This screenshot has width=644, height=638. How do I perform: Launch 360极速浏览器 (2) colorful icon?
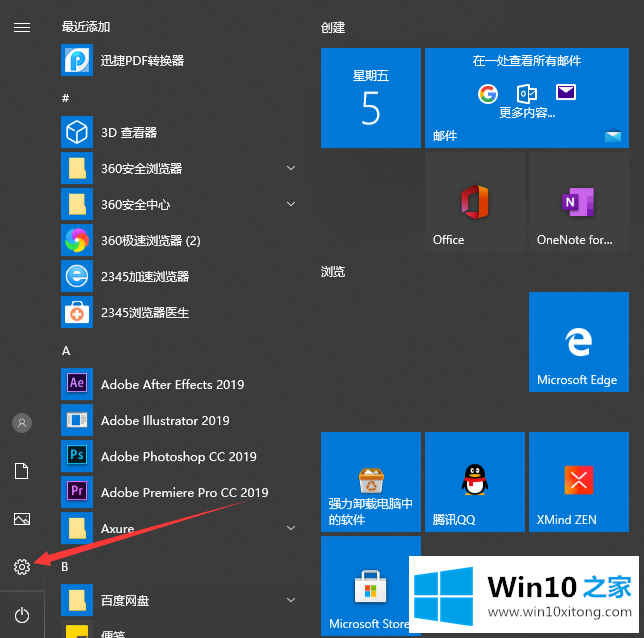[77, 240]
